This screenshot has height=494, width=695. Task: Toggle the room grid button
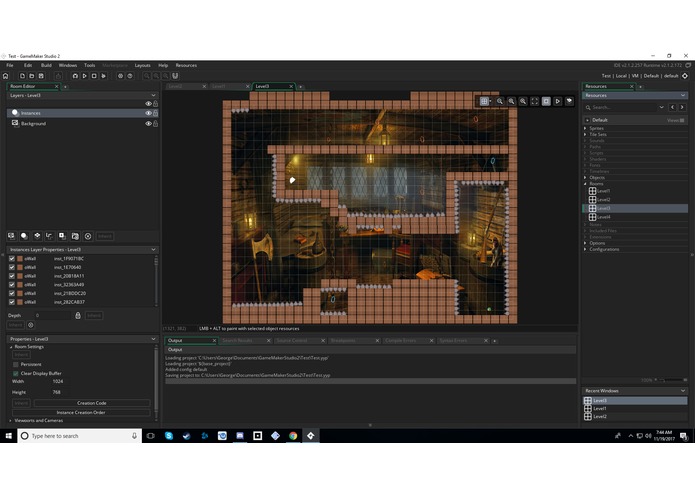tap(484, 101)
